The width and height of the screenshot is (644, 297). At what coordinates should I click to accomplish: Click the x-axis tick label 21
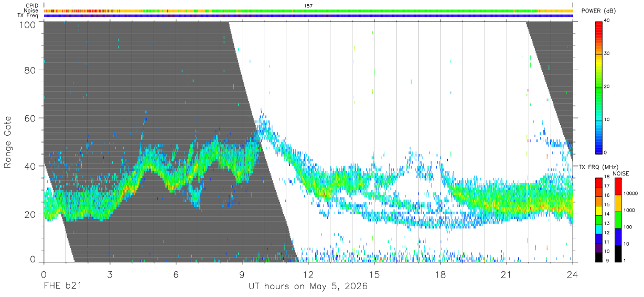coord(507,275)
